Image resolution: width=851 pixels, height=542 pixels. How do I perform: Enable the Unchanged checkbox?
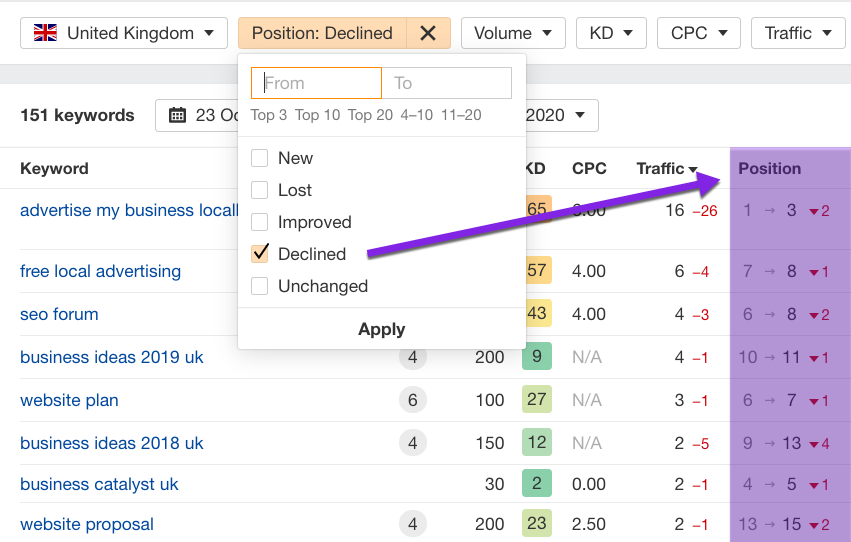pos(260,286)
